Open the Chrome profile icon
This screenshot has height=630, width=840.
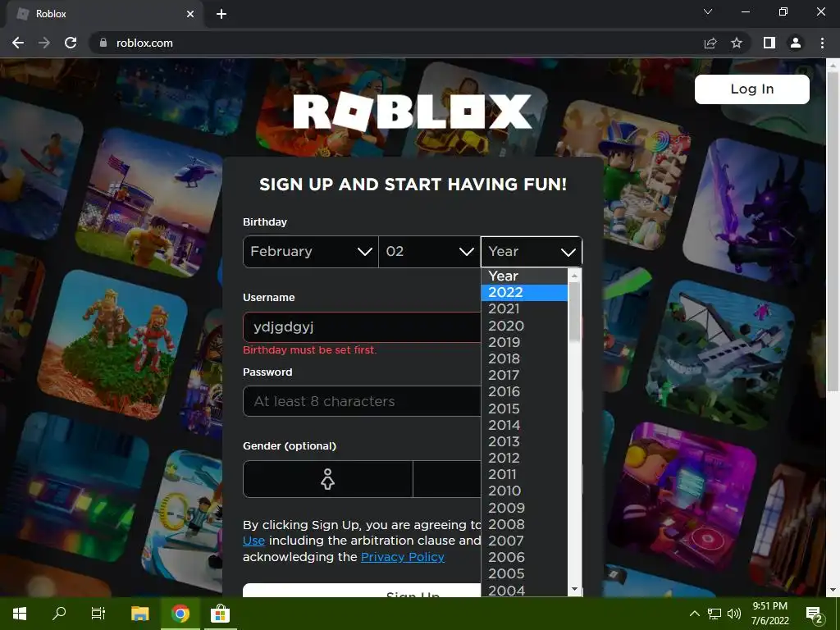796,43
